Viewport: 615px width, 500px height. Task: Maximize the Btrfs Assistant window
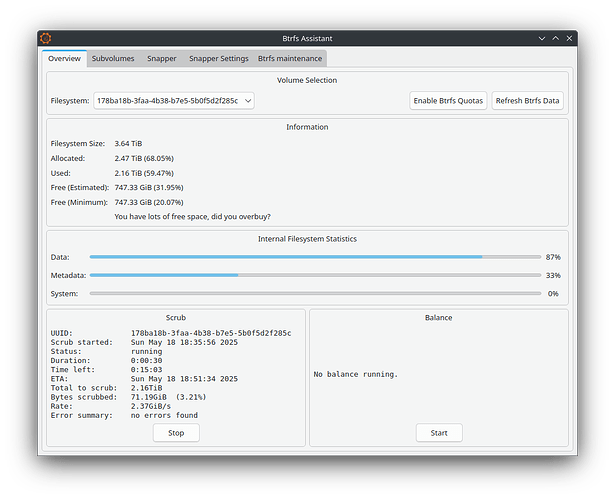click(x=555, y=38)
